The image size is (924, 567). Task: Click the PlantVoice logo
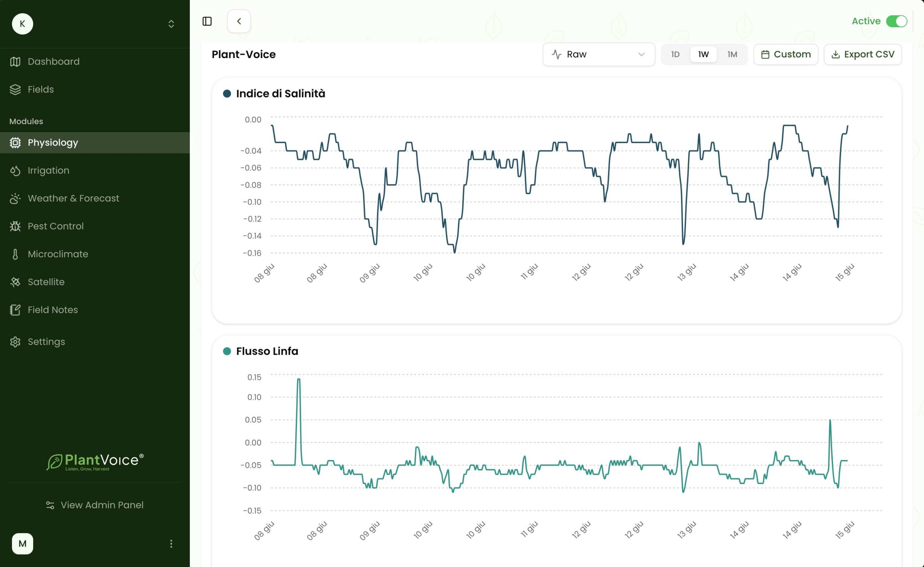(95, 462)
